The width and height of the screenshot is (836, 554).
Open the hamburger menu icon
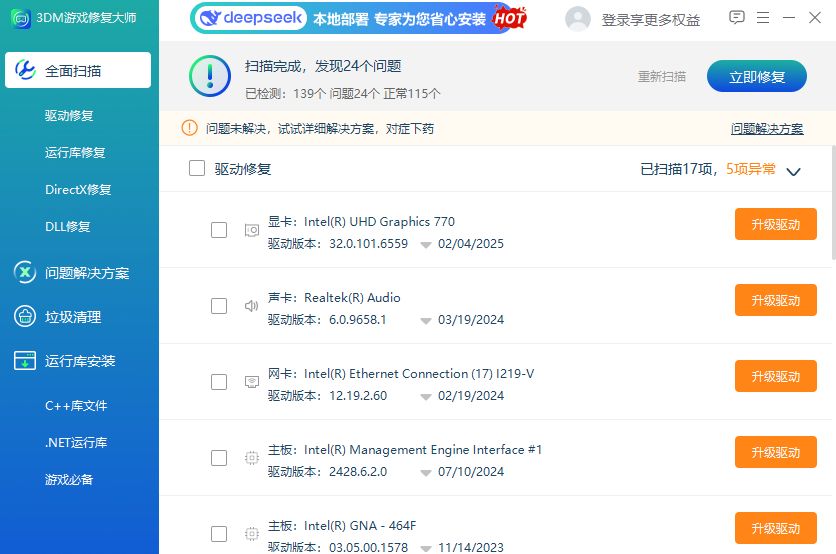tap(763, 18)
